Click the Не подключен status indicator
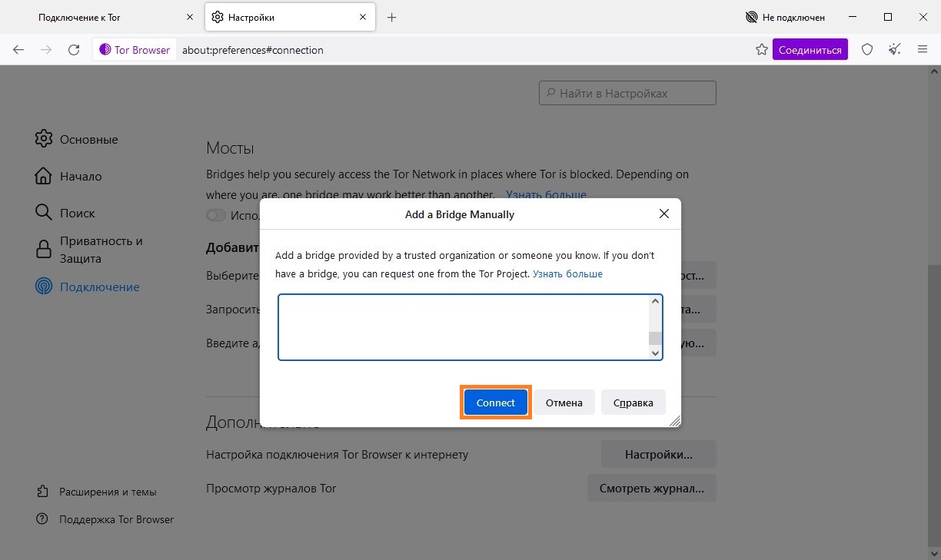The width and height of the screenshot is (941, 560). [785, 17]
